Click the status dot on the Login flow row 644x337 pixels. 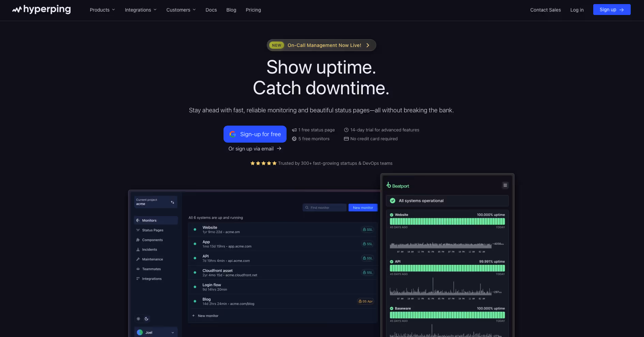(195, 287)
